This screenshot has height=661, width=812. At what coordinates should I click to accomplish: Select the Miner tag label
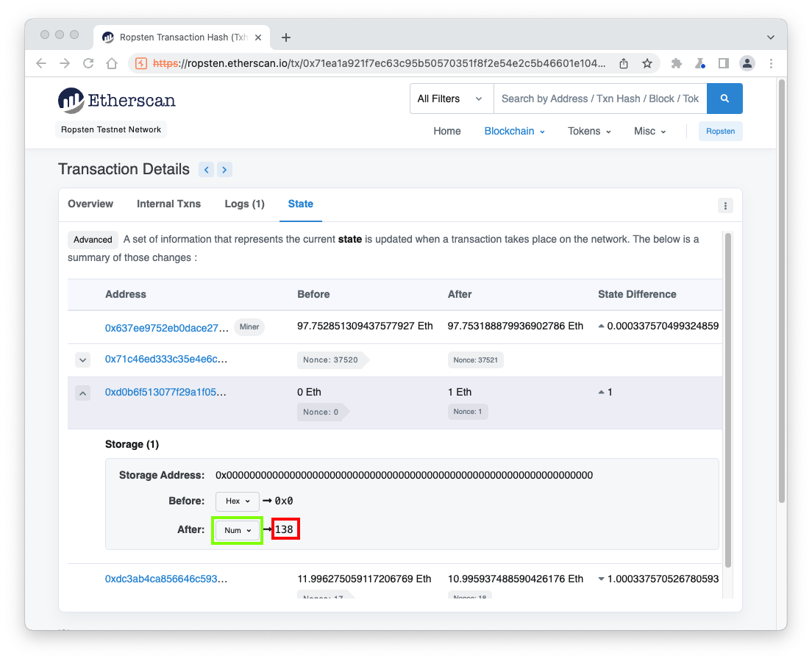pyautogui.click(x=249, y=326)
